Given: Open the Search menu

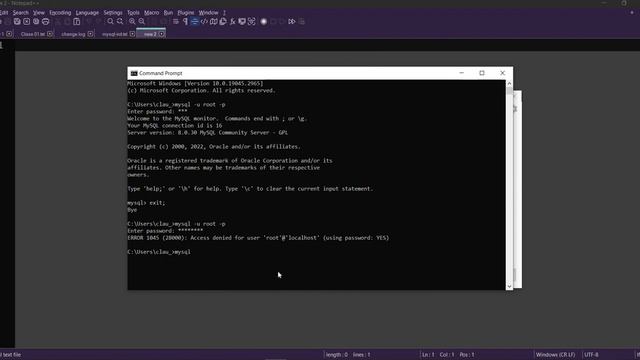Looking at the screenshot, I should tap(20, 13).
